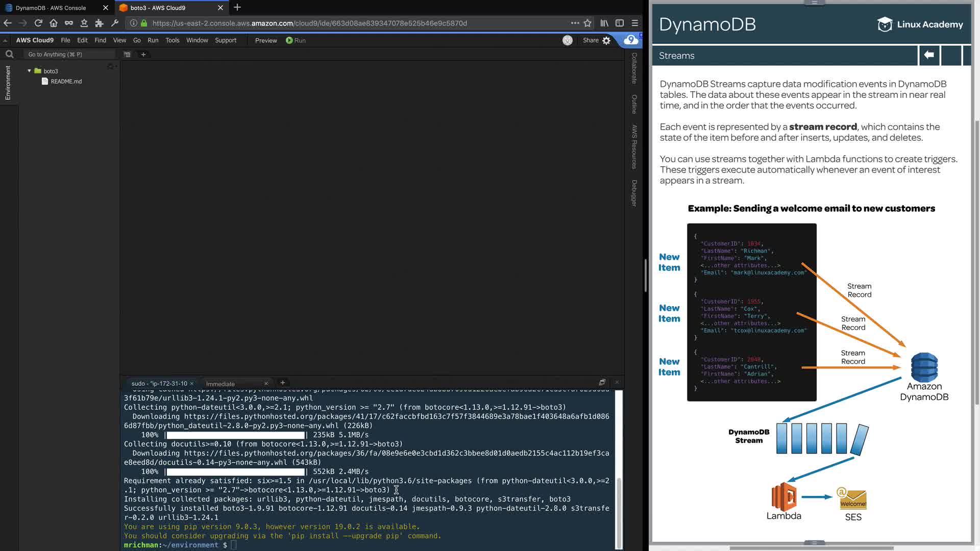Screen dimensions: 980x551
Task: Click the back arrow in the Streams header
Action: coord(929,55)
